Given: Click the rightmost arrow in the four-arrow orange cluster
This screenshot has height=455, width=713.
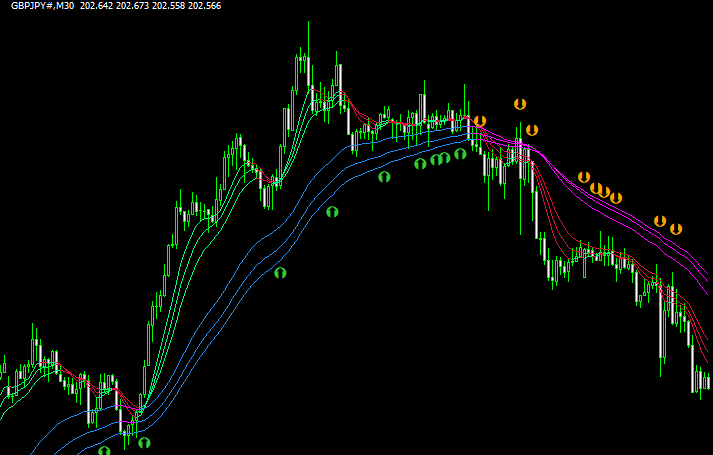Looking at the screenshot, I should (x=616, y=197).
